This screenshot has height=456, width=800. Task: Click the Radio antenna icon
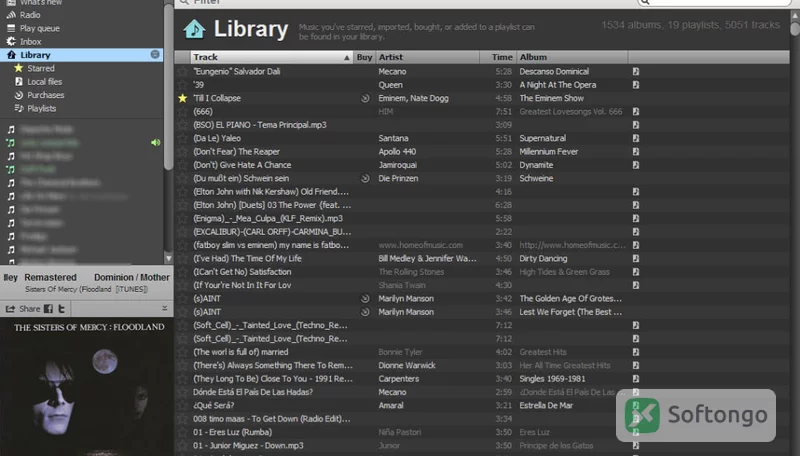tap(11, 15)
